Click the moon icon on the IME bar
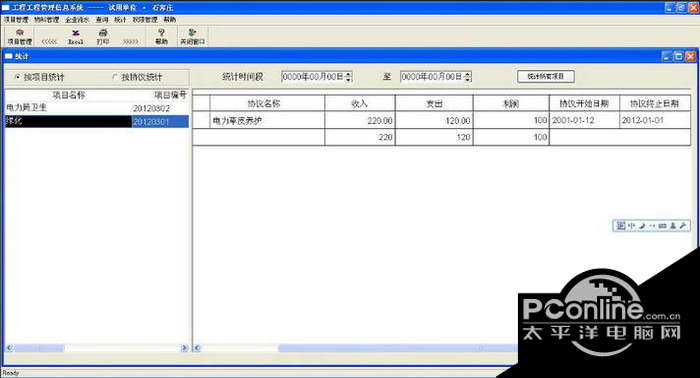Image resolution: width=700 pixels, height=378 pixels. pos(642,226)
